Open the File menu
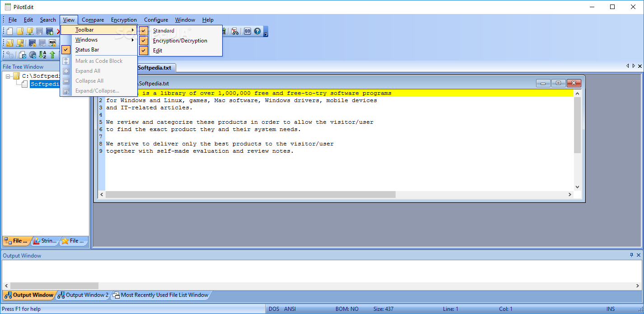644x314 pixels. tap(13, 20)
